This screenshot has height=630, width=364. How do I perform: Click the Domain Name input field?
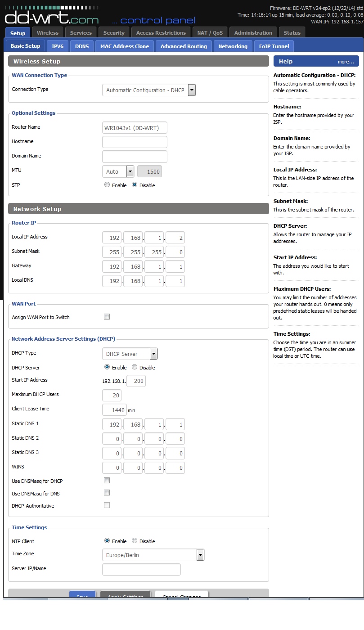click(x=135, y=156)
